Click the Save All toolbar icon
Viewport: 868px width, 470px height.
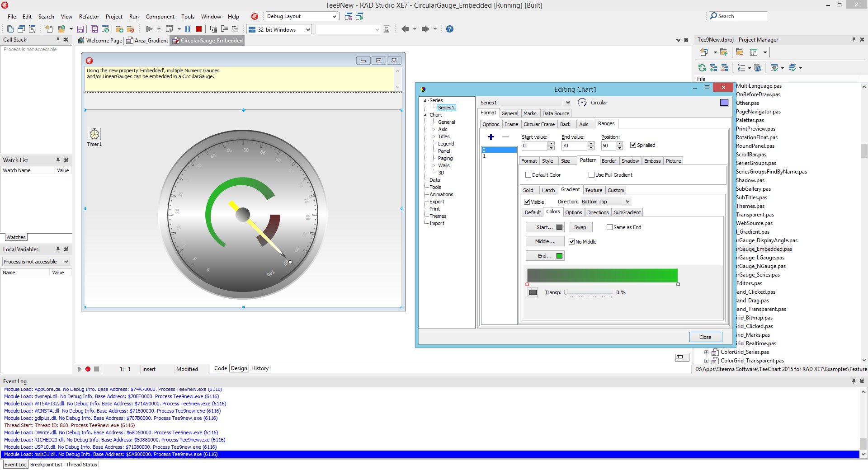click(x=94, y=29)
